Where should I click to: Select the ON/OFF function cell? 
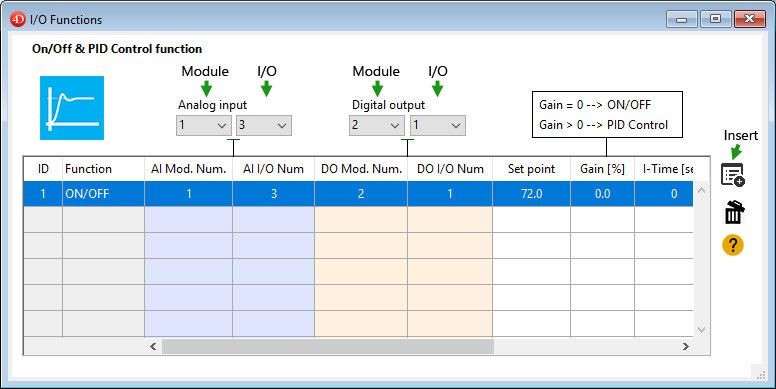[x=103, y=194]
